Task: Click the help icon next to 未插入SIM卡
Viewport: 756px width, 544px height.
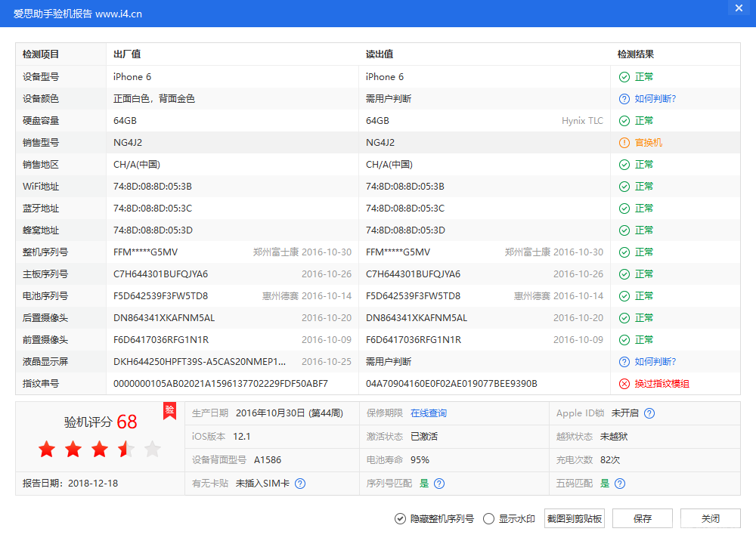Action: [x=300, y=484]
